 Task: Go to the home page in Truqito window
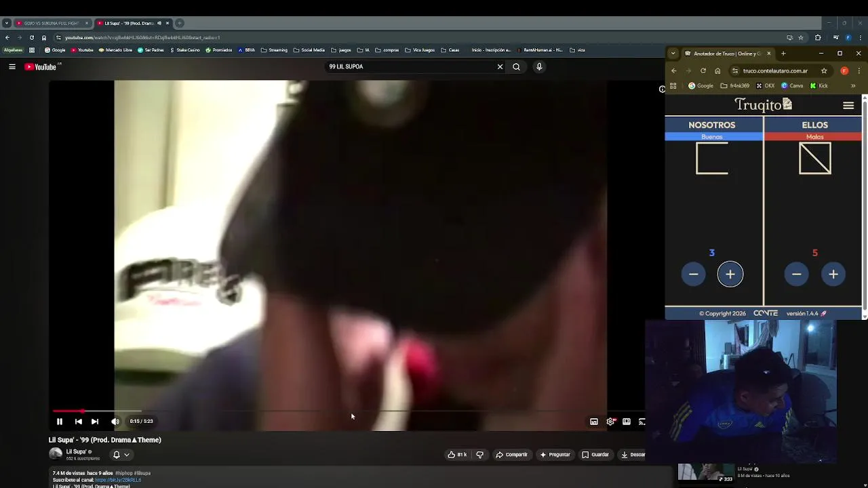click(x=717, y=70)
